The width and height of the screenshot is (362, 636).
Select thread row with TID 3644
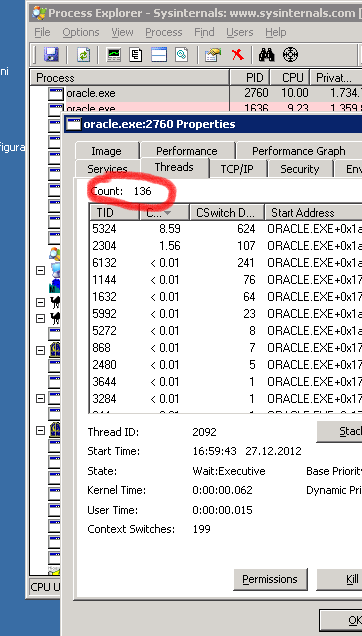226,382
